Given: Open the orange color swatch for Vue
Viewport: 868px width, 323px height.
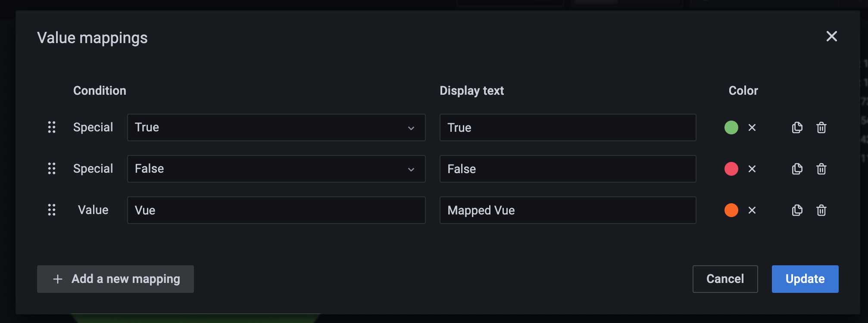Looking at the screenshot, I should pyautogui.click(x=731, y=210).
